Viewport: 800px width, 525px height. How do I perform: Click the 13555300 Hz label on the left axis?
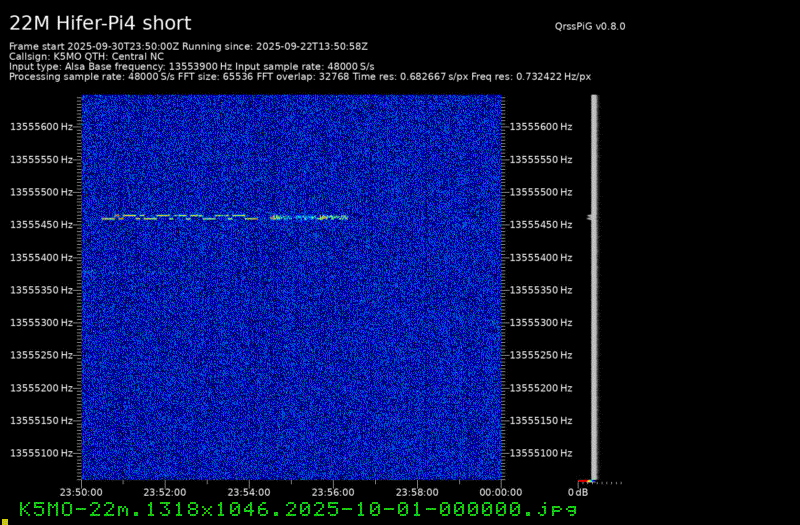coord(41,323)
